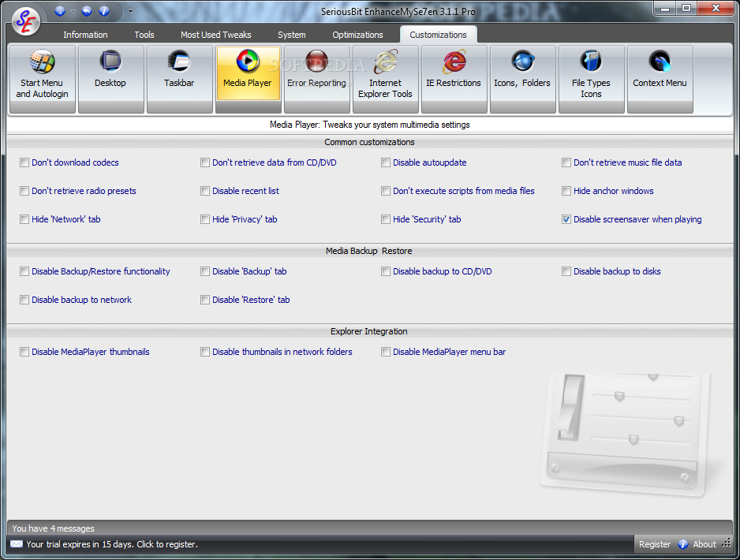740x560 pixels.
Task: Click the blue info quick-access icon
Action: (104, 11)
